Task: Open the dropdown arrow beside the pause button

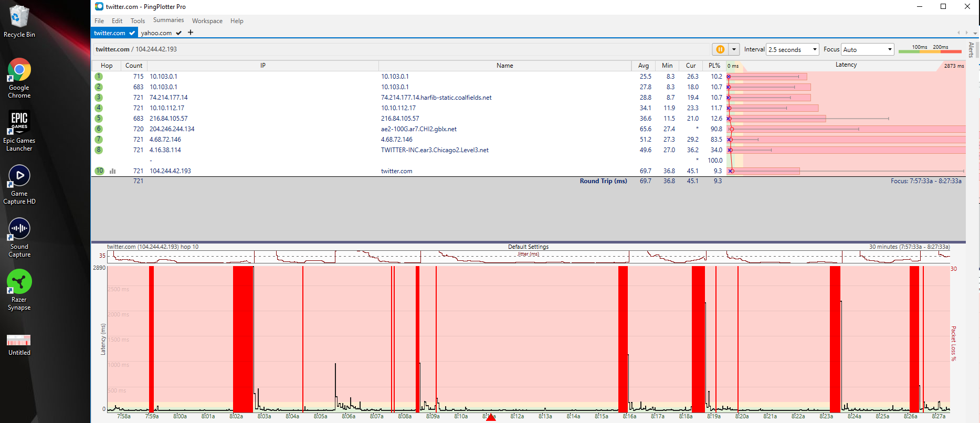Action: [x=734, y=49]
